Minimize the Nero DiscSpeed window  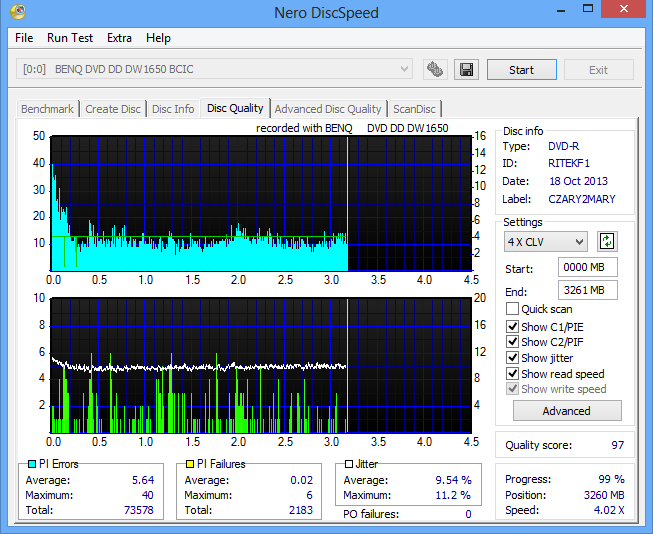[x=561, y=10]
